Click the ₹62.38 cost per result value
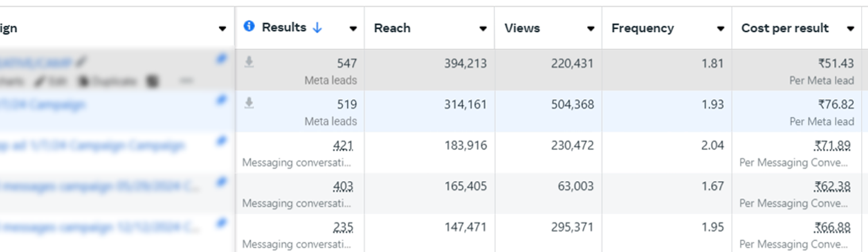Image resolution: width=868 pixels, height=252 pixels. [832, 186]
